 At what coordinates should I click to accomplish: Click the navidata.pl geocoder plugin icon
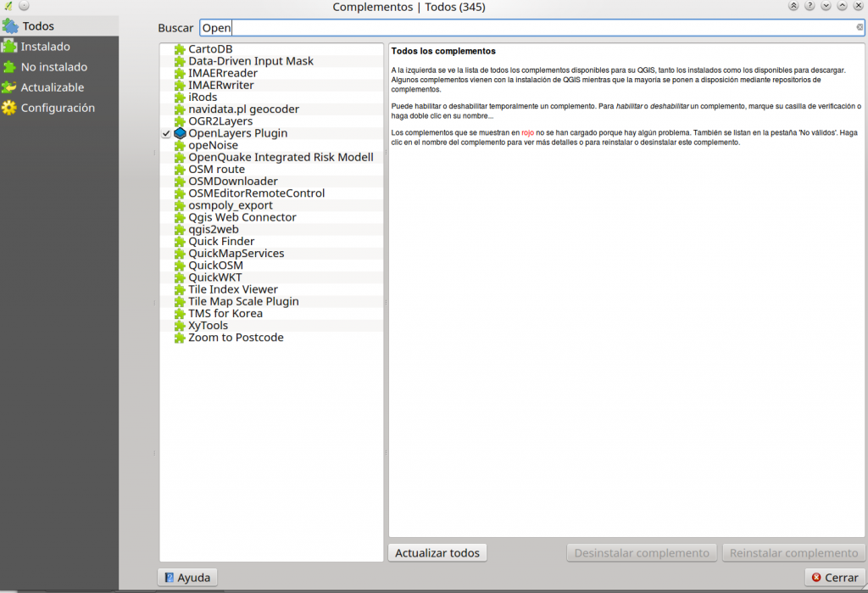180,109
